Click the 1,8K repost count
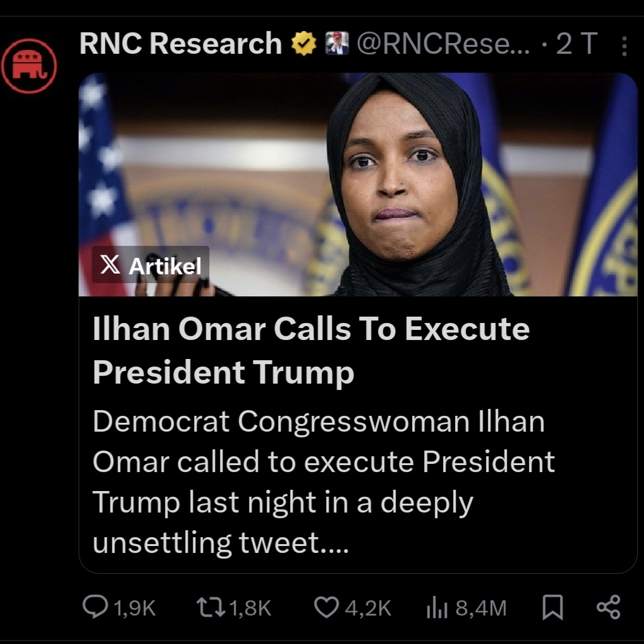 (250, 608)
